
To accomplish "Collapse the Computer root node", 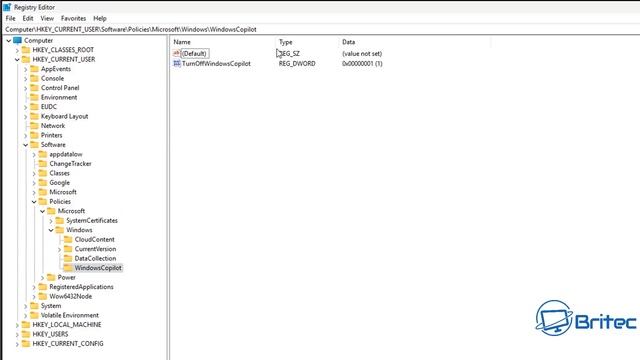I will pyautogui.click(x=9, y=40).
